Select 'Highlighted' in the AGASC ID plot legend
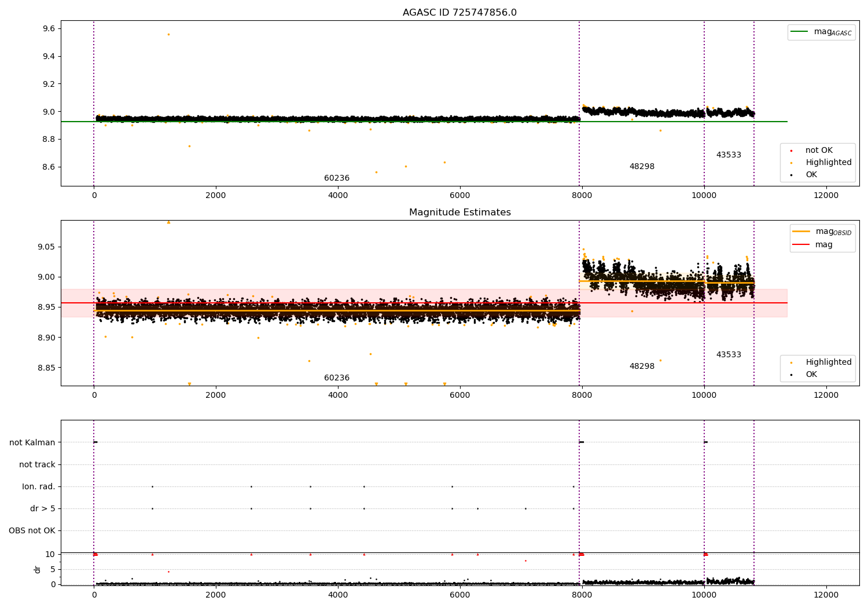 coord(829,163)
